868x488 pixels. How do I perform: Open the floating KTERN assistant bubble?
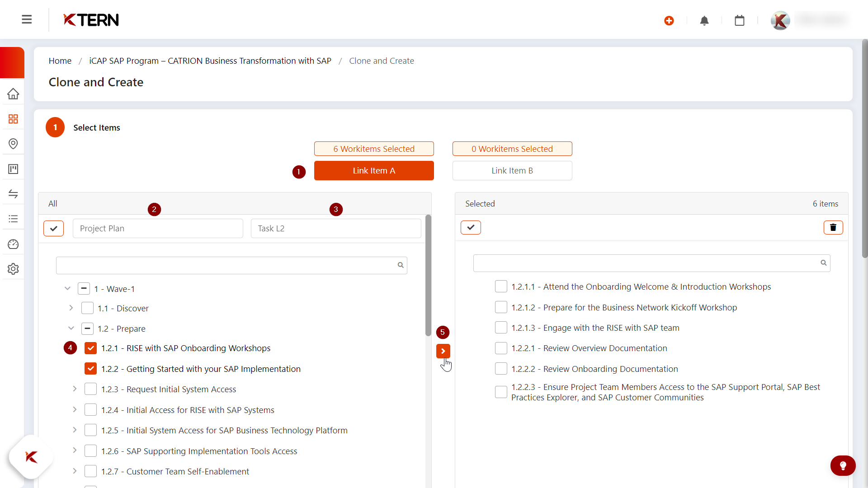pos(31,457)
